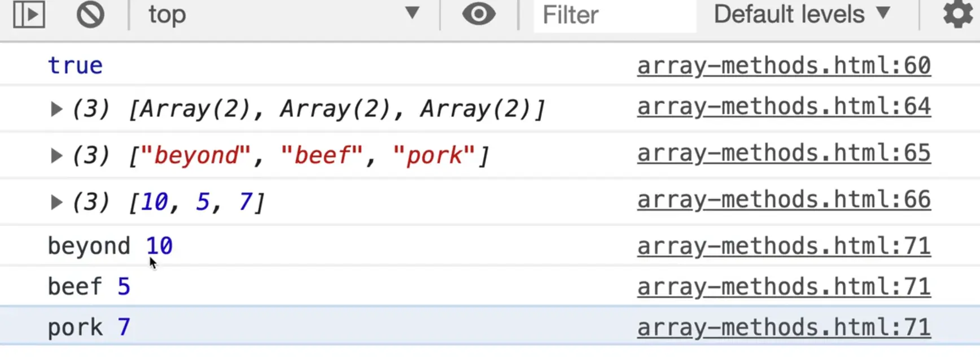This screenshot has height=357, width=980.
Task: Open source link on the beef 5 row
Action: pyautogui.click(x=784, y=287)
